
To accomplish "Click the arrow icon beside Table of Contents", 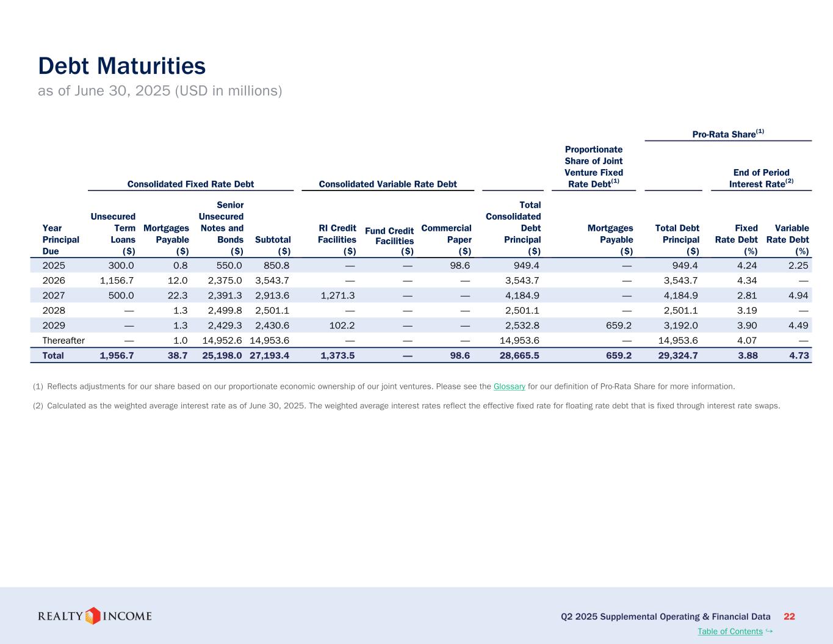I will tap(769, 631).
